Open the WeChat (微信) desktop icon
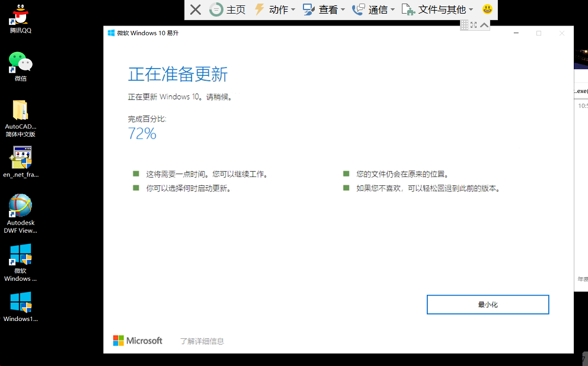The height and width of the screenshot is (366, 588). pos(20,66)
